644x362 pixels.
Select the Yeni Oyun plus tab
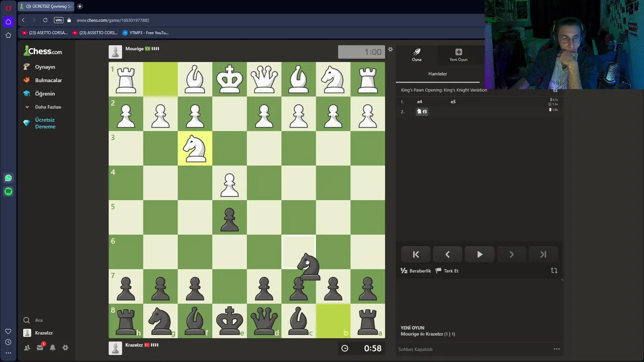(458, 55)
